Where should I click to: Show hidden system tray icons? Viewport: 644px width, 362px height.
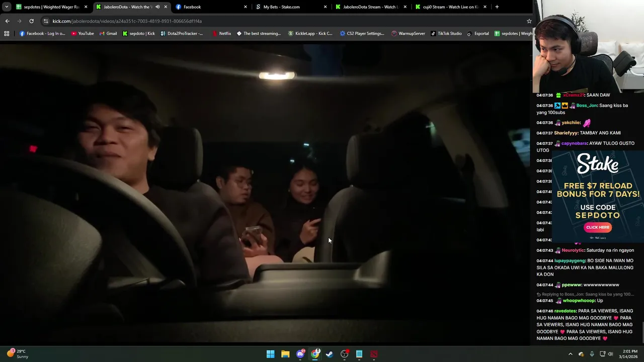570,354
